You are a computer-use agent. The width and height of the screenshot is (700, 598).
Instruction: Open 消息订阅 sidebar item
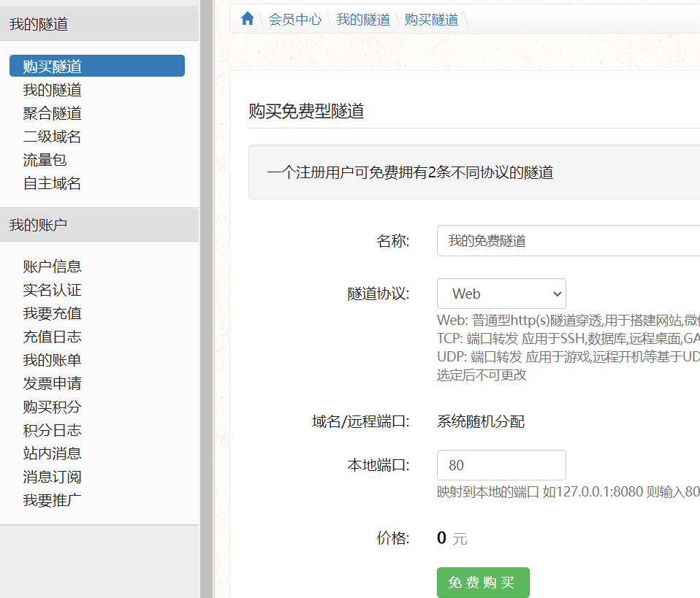(x=52, y=477)
